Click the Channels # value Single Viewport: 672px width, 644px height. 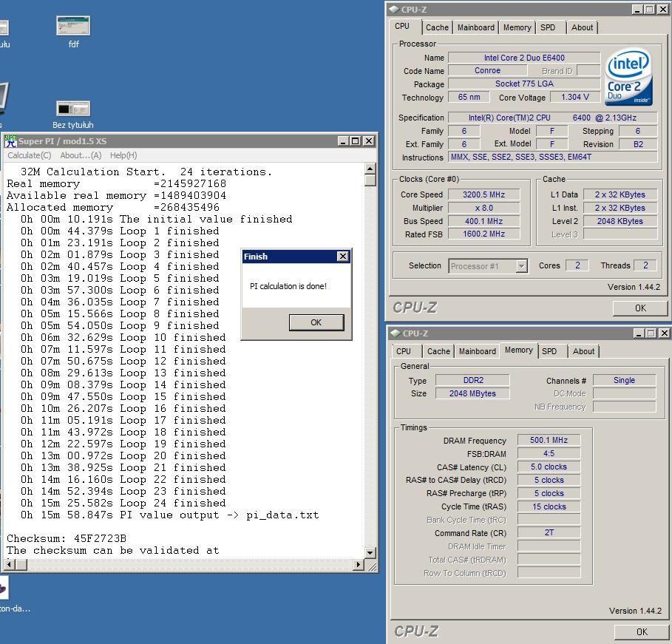click(624, 380)
